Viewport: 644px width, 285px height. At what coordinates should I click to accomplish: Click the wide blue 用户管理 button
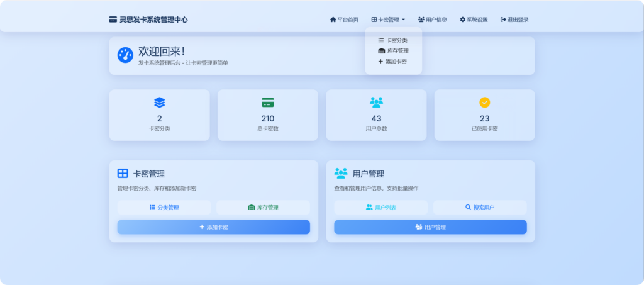click(x=430, y=227)
